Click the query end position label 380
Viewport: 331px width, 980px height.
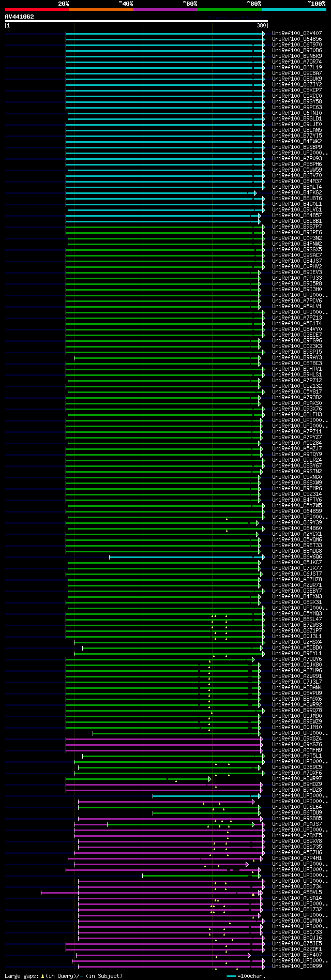261,25
